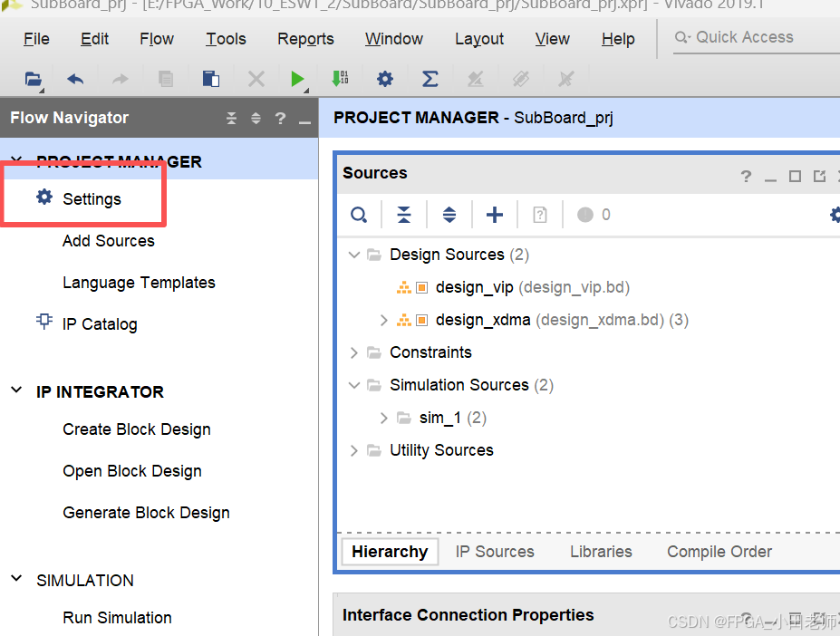
Task: Switch to the Compile Order tab
Action: (719, 552)
